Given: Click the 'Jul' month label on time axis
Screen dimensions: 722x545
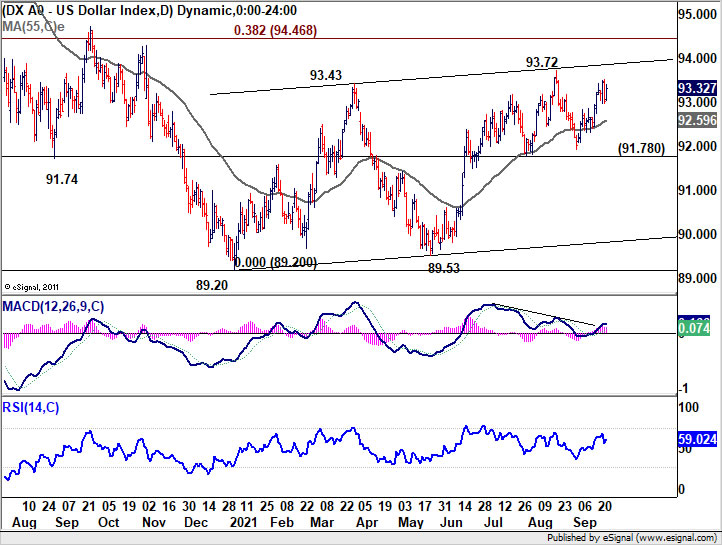Looking at the screenshot, I should (x=493, y=523).
